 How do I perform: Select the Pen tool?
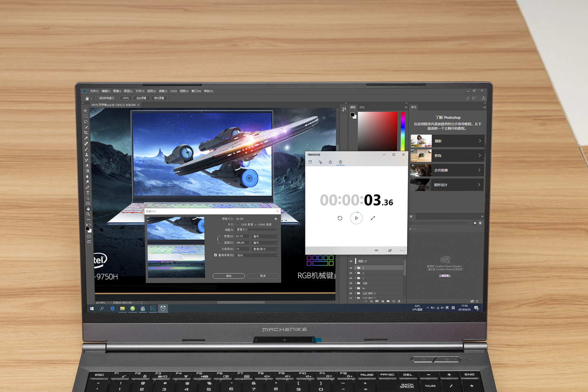click(87, 187)
